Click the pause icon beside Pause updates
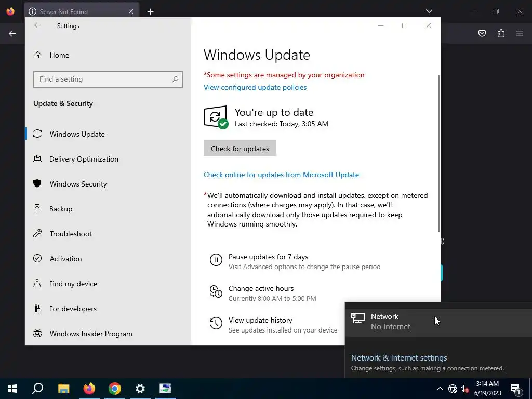 [216, 260]
